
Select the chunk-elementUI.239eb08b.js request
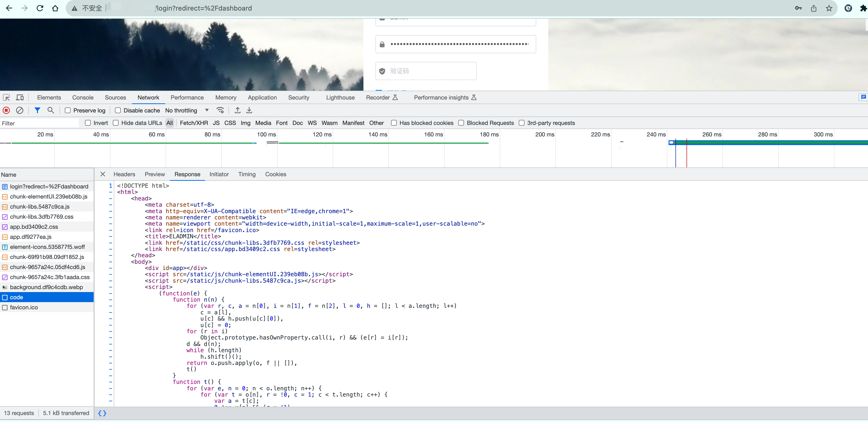tap(47, 197)
